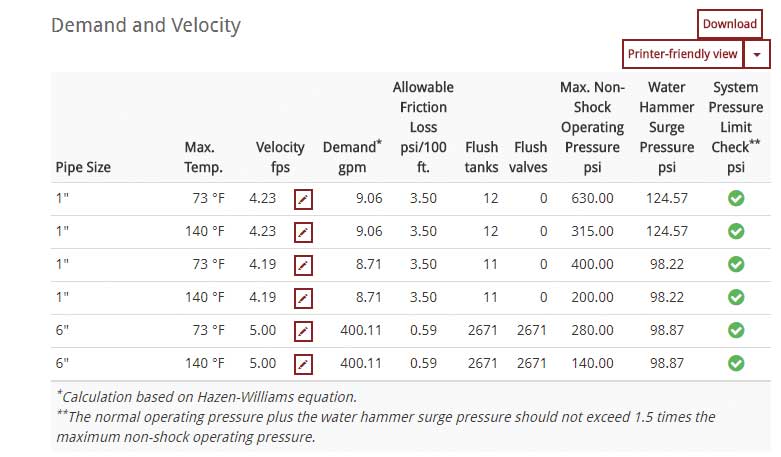Click green check for 140.00 psi row
Image resolution: width=781 pixels, height=457 pixels.
point(736,363)
